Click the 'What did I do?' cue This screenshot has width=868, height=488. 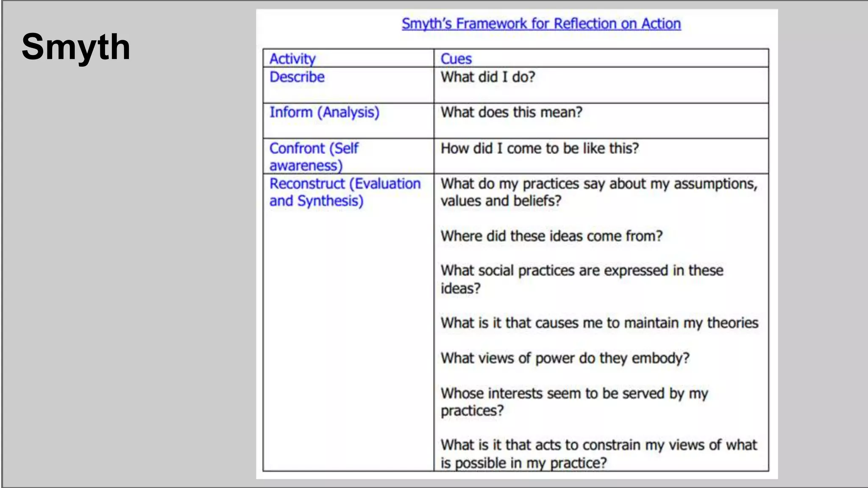488,77
